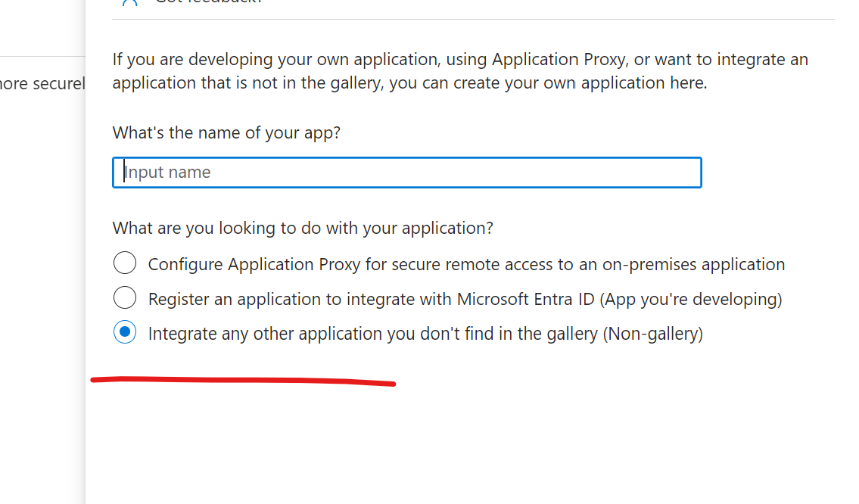Click the Input name text field

[407, 173]
